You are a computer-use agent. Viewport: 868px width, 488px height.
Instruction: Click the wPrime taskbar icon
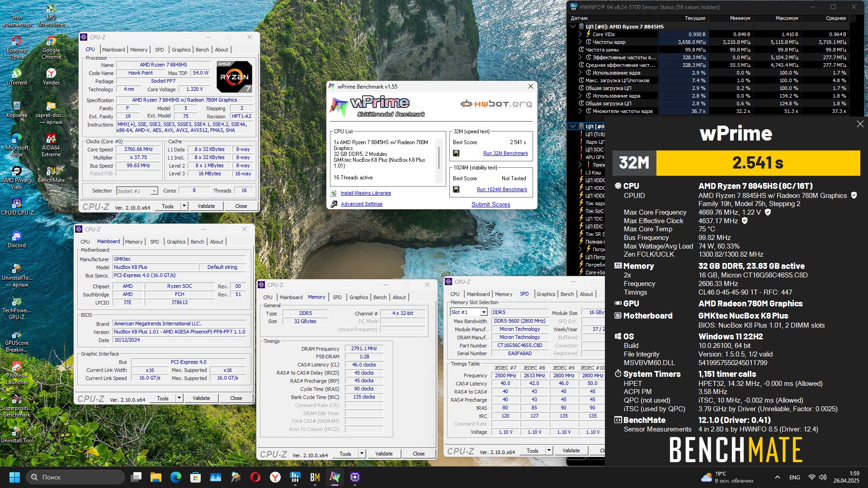tap(335, 477)
